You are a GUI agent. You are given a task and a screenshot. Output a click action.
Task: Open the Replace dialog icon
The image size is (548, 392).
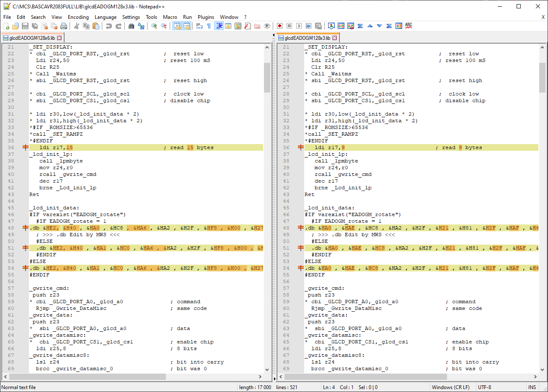tap(141, 26)
